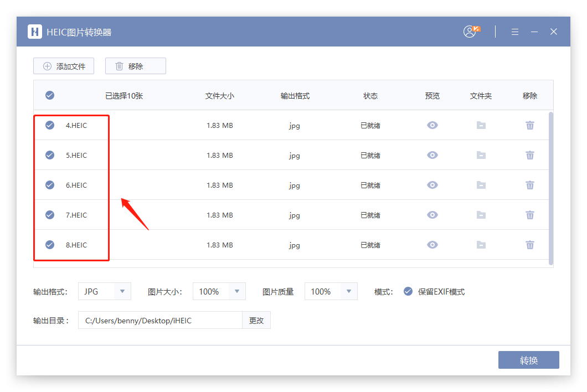Screen dimensions: 587x392
Task: Uncheck the 4.HEIC file checkbox
Action: [x=50, y=125]
